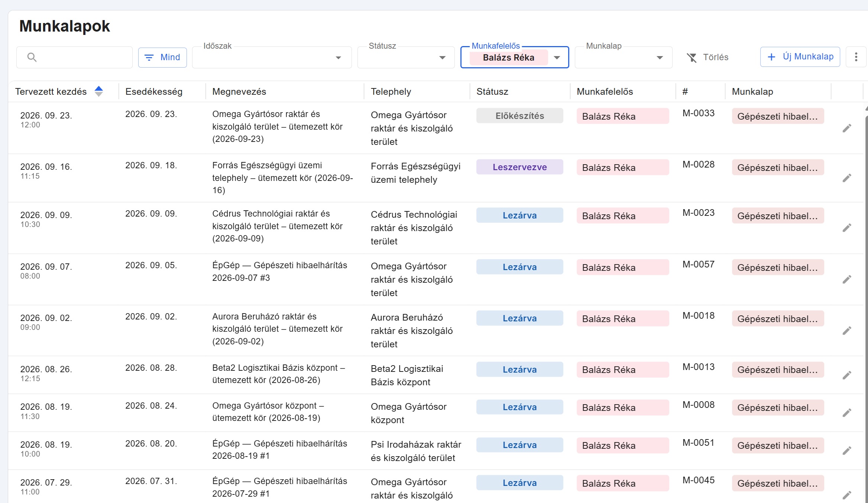Image resolution: width=868 pixels, height=503 pixels.
Task: Click the Leszervezve status badge
Action: click(519, 167)
